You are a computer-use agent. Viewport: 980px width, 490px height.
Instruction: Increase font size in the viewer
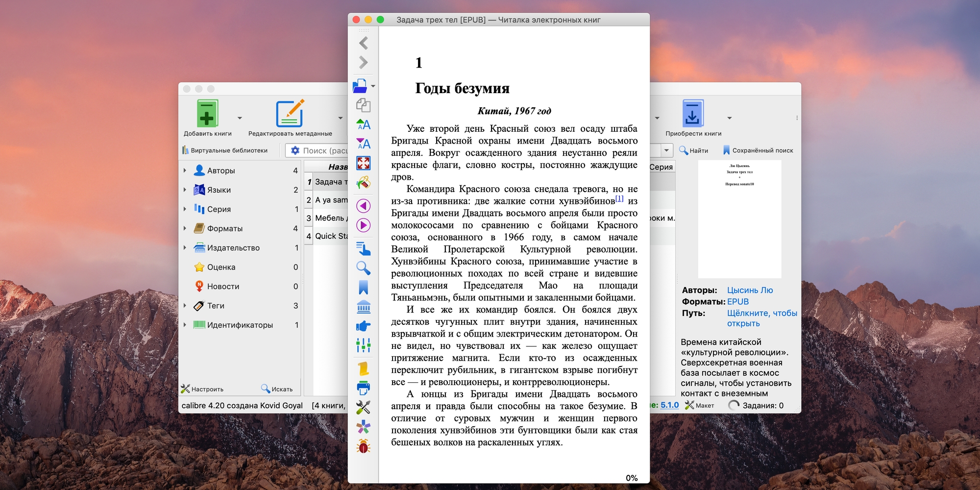tap(363, 124)
